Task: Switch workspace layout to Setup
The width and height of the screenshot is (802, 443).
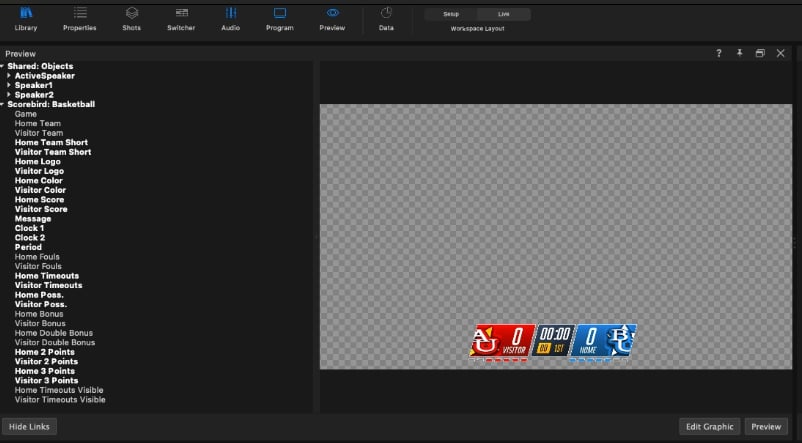Action: coord(451,14)
